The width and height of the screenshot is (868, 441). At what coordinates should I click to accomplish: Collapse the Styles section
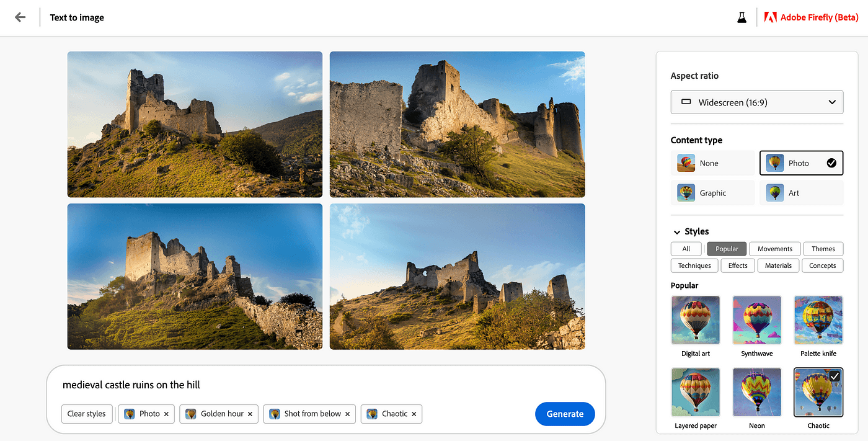676,231
